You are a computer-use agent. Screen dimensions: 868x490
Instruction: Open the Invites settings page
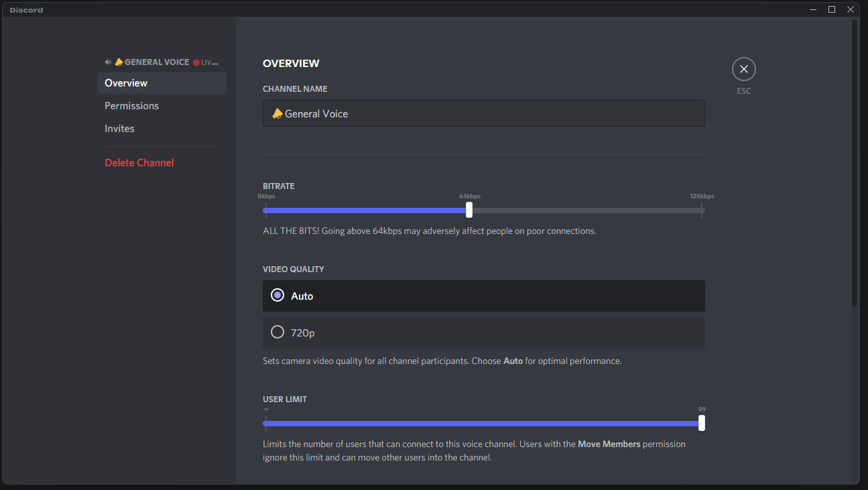point(119,128)
